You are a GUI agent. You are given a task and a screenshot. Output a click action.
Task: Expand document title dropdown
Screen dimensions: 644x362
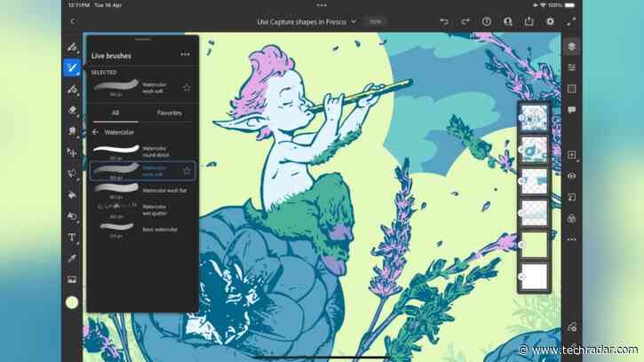pos(354,21)
